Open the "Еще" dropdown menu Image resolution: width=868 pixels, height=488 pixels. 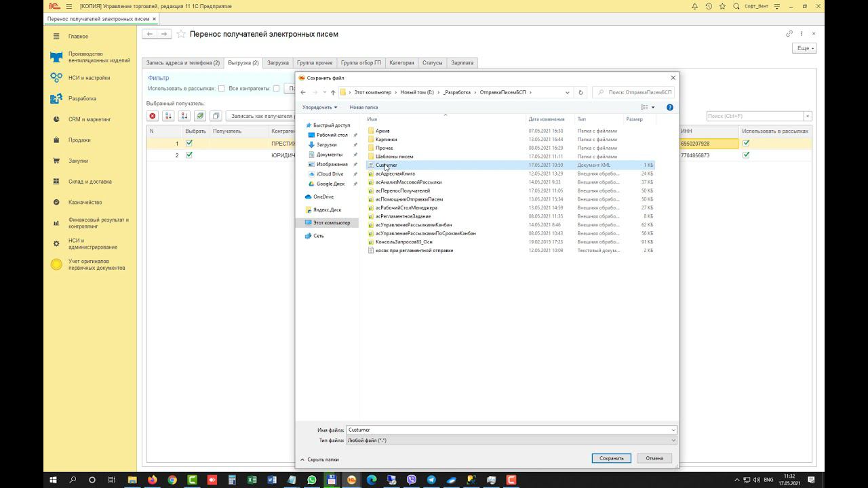(x=804, y=48)
